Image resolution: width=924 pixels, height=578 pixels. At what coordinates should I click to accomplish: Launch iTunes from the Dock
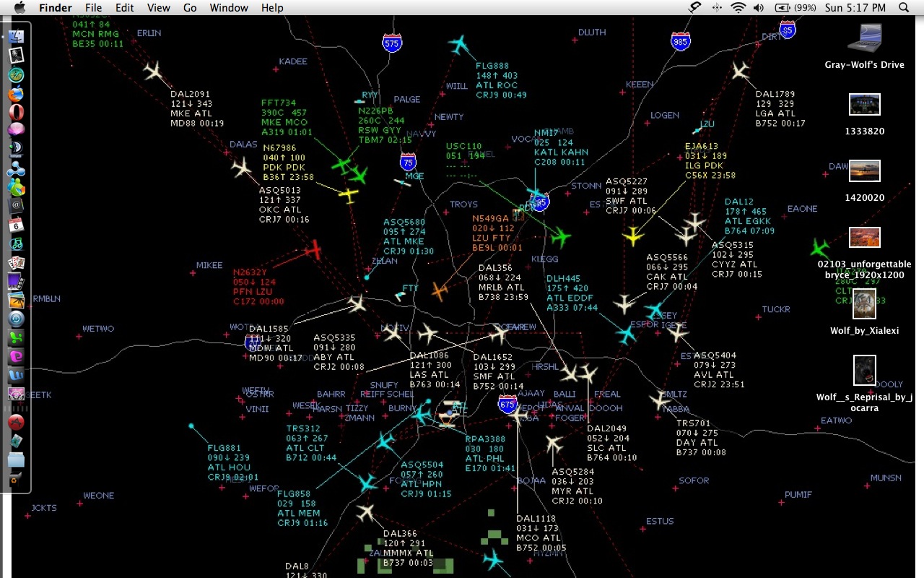pyautogui.click(x=16, y=243)
